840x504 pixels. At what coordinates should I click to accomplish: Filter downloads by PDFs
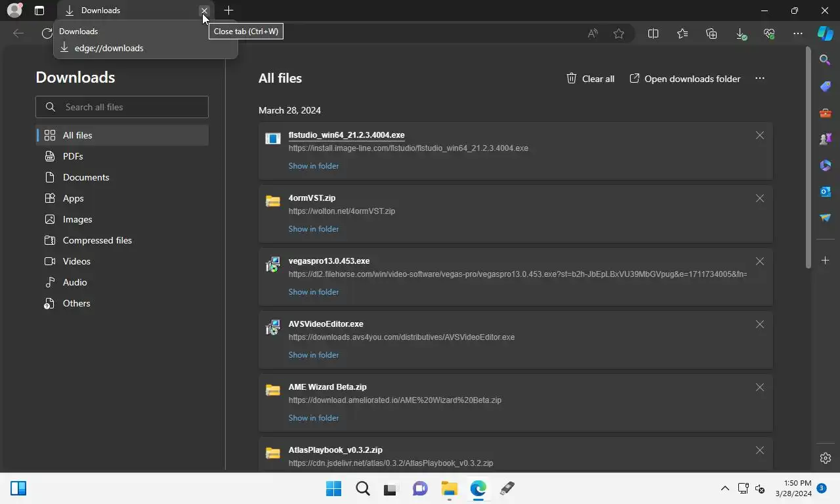(x=122, y=156)
